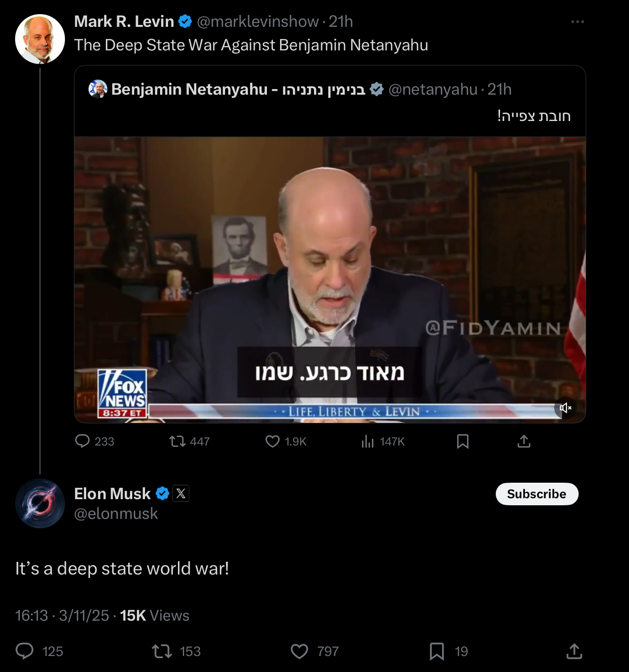Bookmark Mark Levin's post
Viewport: 629px width, 672px height.
(x=463, y=441)
